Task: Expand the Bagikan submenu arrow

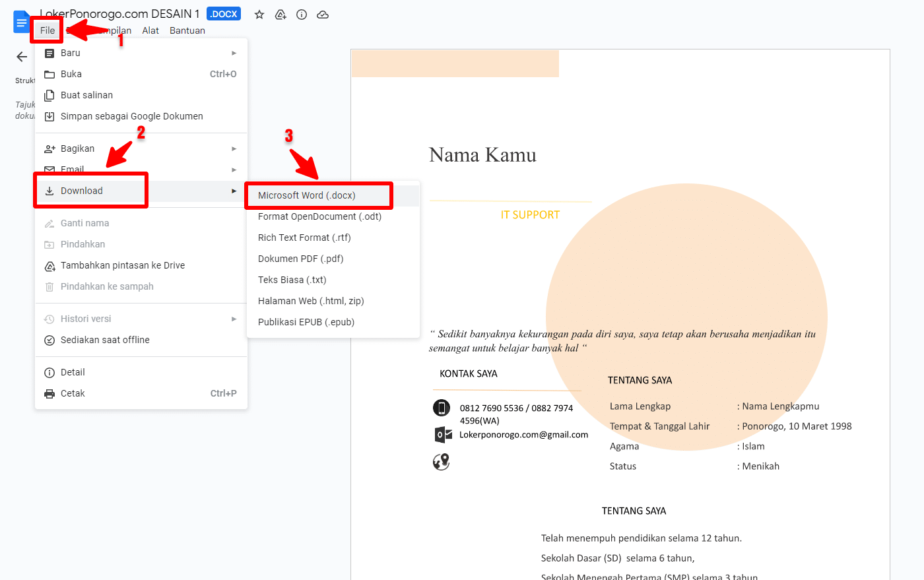Action: point(234,148)
